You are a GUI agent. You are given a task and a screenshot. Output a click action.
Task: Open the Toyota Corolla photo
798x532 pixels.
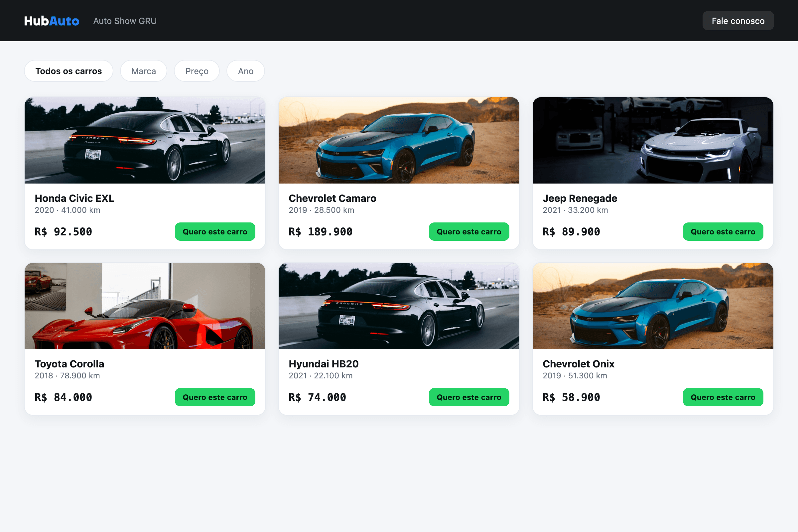click(145, 306)
